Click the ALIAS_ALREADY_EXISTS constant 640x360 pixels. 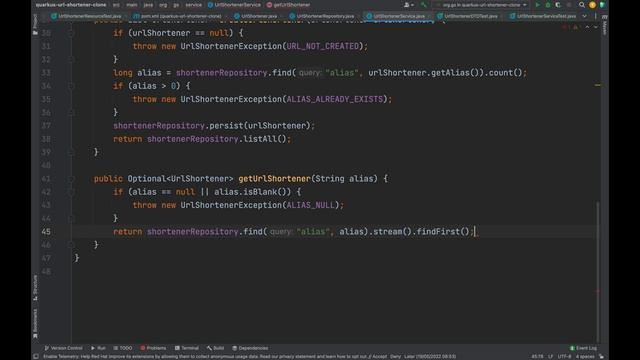[335, 99]
